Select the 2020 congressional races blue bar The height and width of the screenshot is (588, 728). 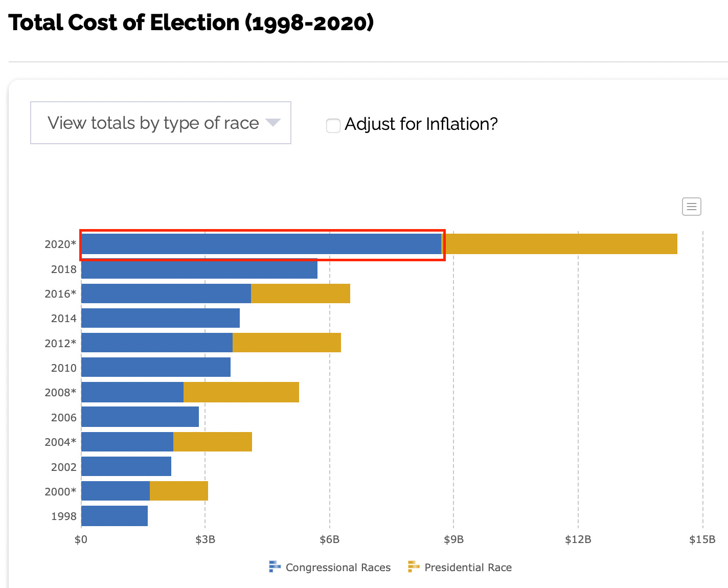coord(261,244)
